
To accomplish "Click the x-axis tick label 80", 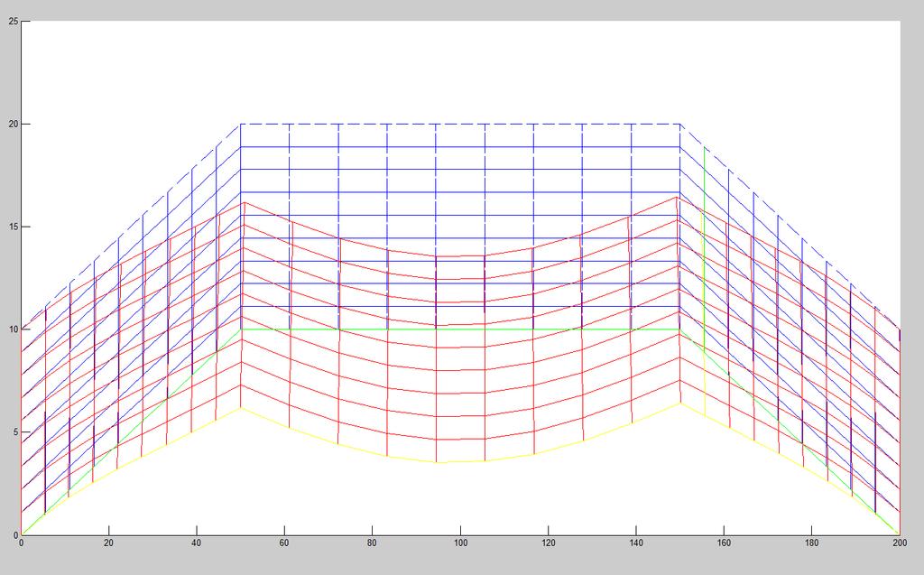I will point(372,543).
